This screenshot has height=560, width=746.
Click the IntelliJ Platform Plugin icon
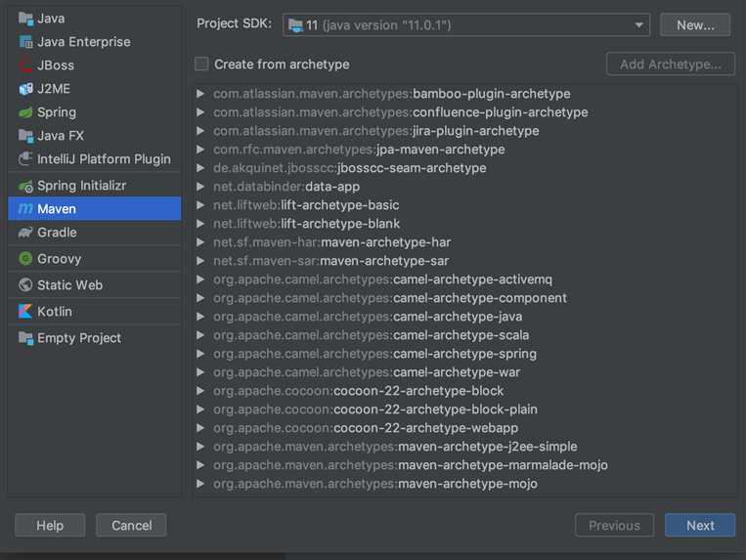[x=25, y=158]
